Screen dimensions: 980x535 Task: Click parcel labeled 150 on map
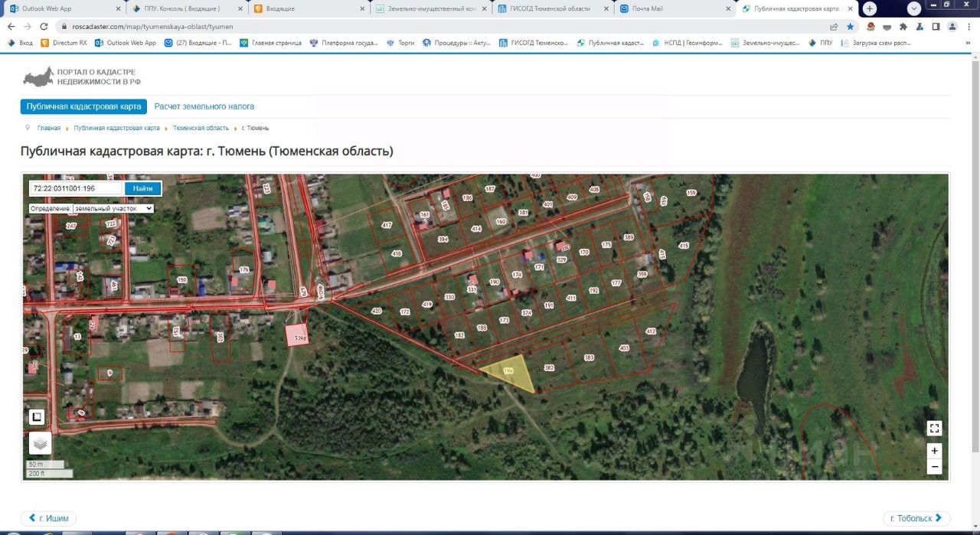[x=182, y=280]
